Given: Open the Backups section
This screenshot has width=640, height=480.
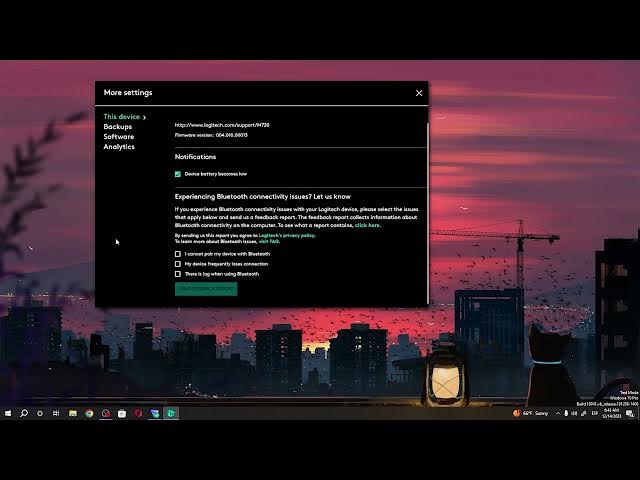Looking at the screenshot, I should click(x=118, y=127).
